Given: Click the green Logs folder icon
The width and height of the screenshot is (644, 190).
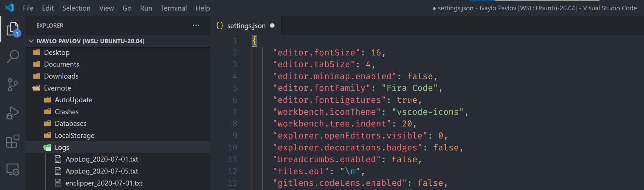Looking at the screenshot, I should (x=47, y=147).
